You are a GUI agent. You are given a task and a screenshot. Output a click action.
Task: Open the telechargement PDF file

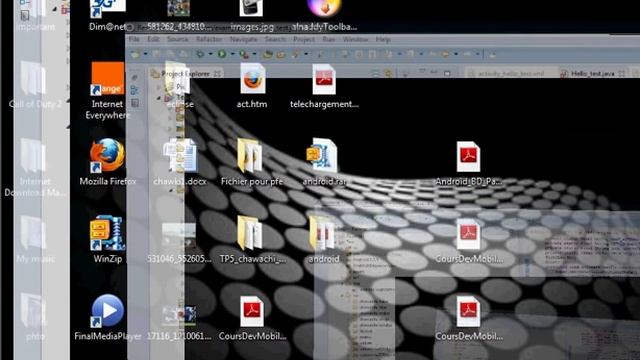pos(324,86)
